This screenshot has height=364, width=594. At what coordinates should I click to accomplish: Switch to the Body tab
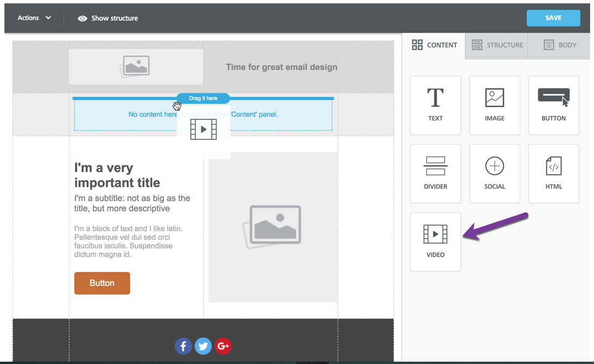pos(559,45)
